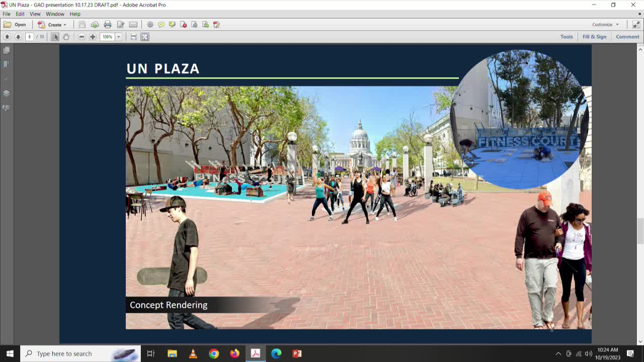
Task: Click the Tools pane button
Action: [567, 36]
